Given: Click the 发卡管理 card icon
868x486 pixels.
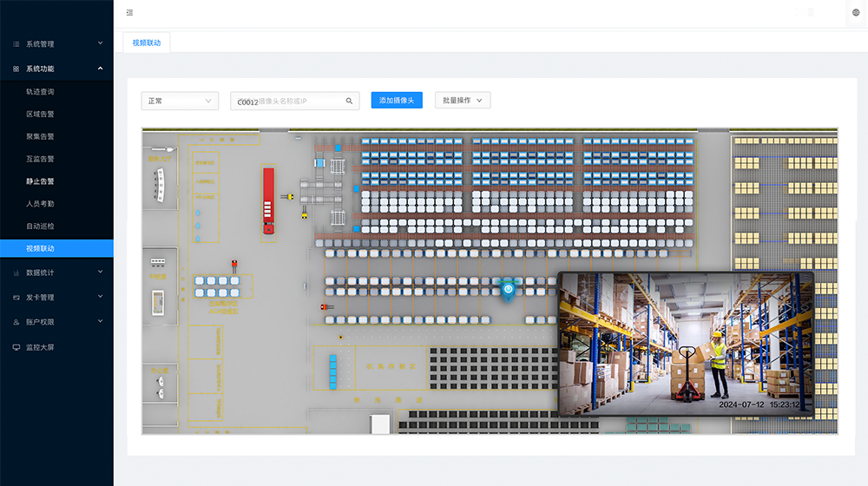Looking at the screenshot, I should click(16, 298).
